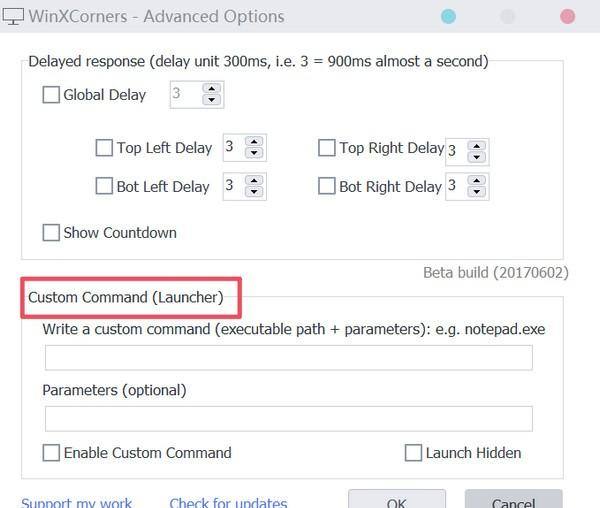This screenshot has width=600, height=508.
Task: Decrease the Top Left Delay value
Action: pyautogui.click(x=254, y=153)
